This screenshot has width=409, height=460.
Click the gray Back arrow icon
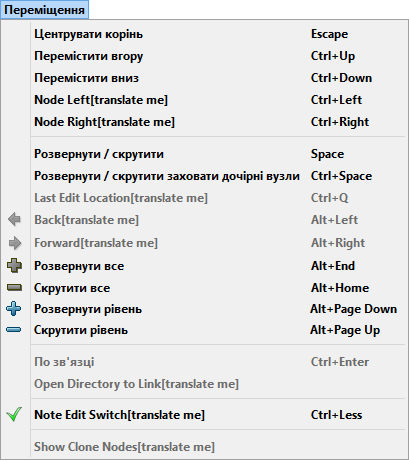(x=14, y=220)
